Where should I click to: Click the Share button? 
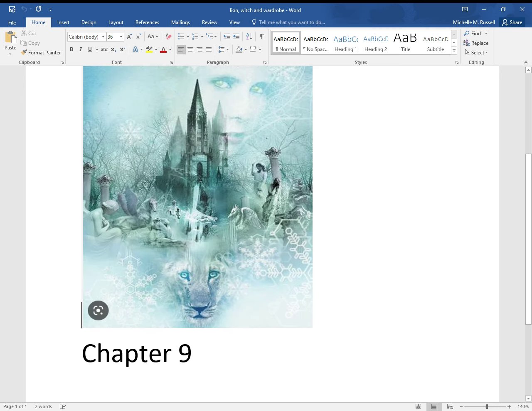click(512, 22)
